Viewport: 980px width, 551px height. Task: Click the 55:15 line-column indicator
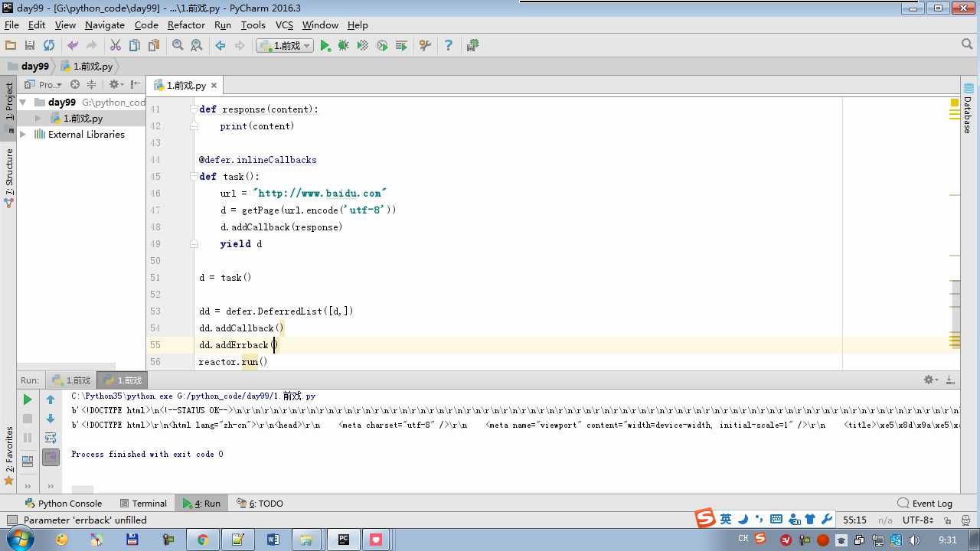point(854,520)
